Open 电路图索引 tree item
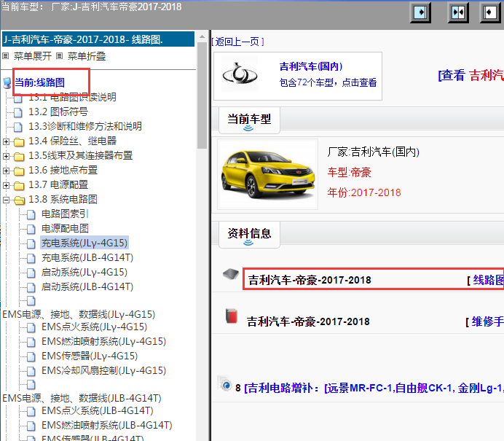The image size is (504, 441). [65, 214]
